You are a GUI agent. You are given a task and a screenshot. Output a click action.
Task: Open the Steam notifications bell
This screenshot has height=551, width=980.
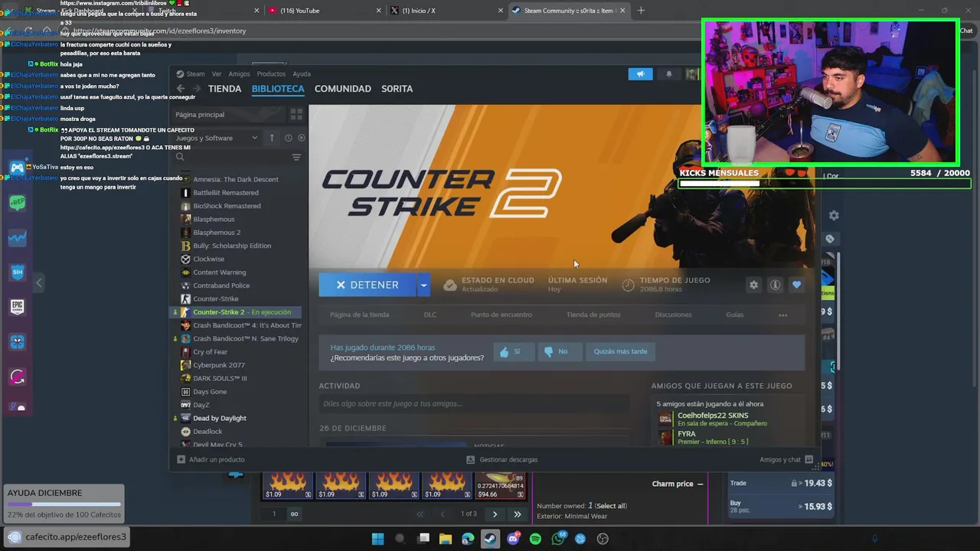pyautogui.click(x=668, y=74)
